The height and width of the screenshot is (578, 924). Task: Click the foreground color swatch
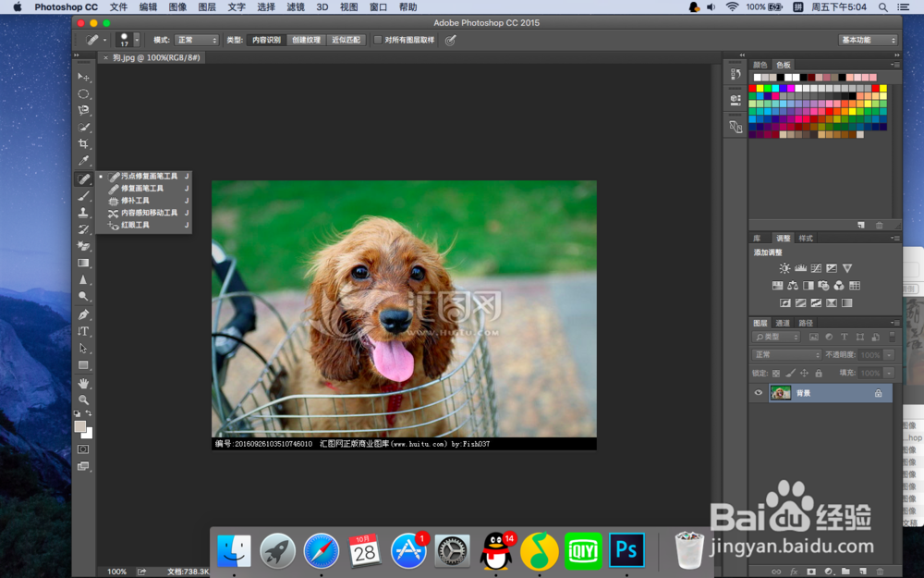[x=80, y=427]
